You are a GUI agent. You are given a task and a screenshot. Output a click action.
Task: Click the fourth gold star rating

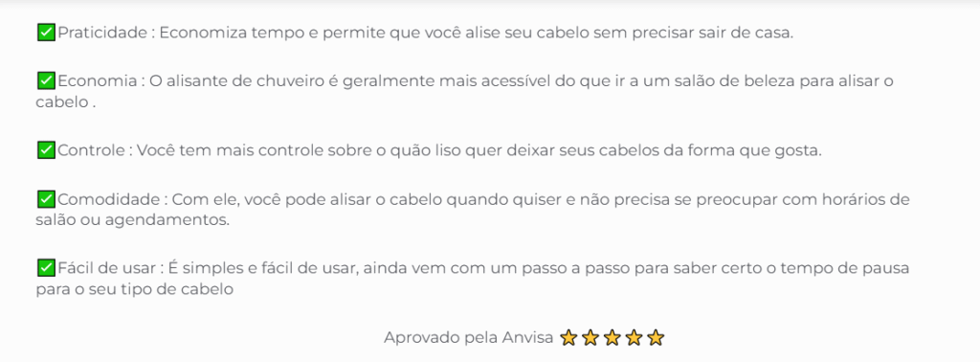click(634, 338)
